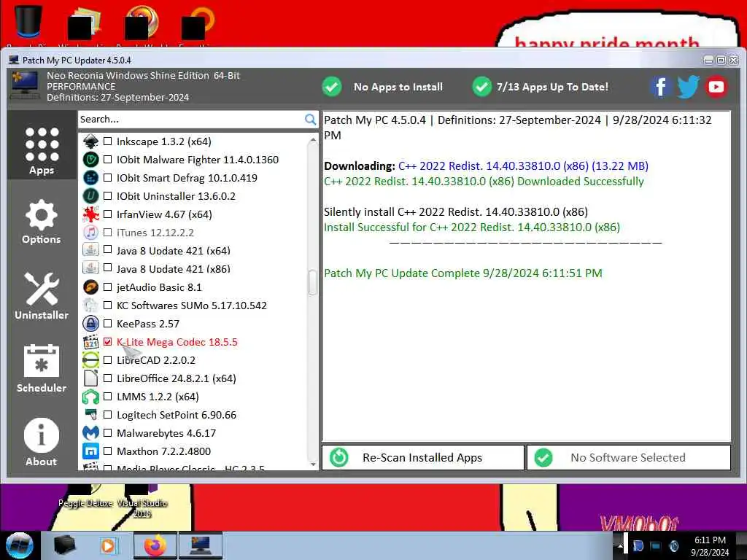Click the app list scroll down arrow

point(312,464)
